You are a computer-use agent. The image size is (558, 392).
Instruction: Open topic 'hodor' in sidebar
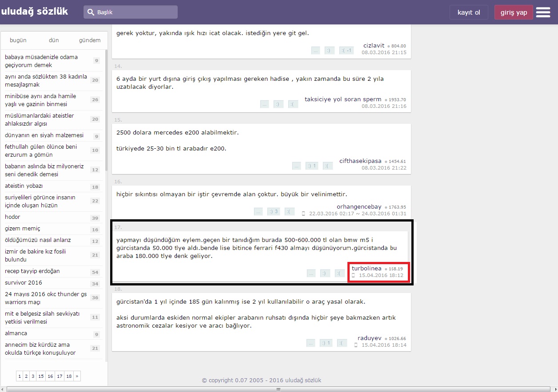[x=12, y=217]
